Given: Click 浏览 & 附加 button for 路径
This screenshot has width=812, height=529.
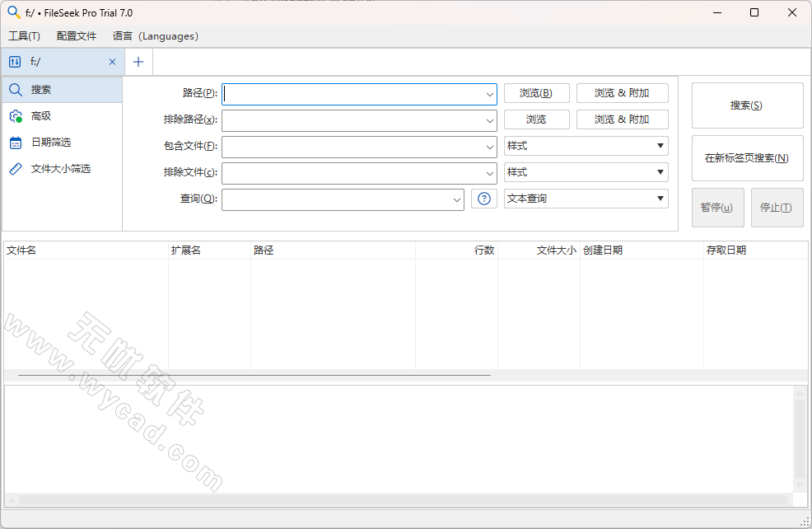Looking at the screenshot, I should click(622, 93).
